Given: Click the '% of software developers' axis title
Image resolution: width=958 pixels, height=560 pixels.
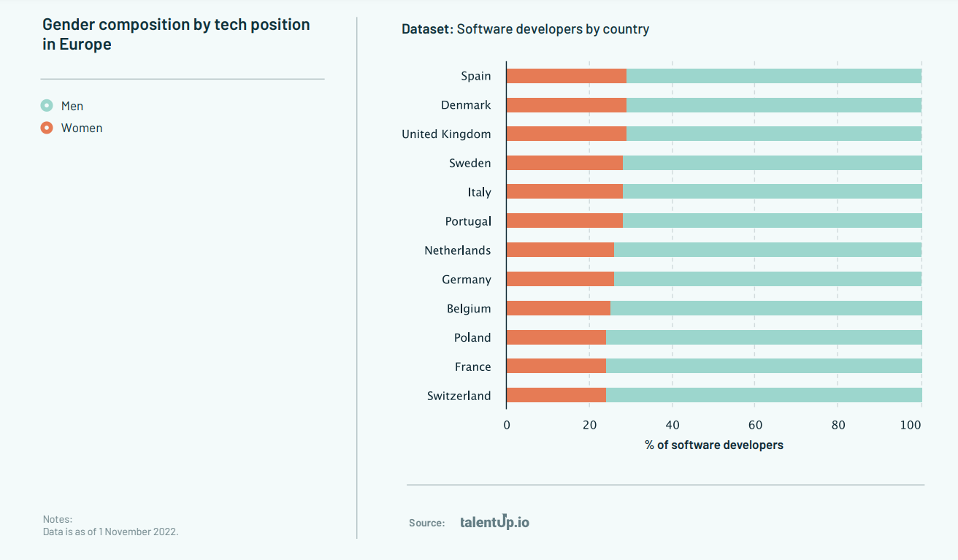Looking at the screenshot, I should click(714, 445).
